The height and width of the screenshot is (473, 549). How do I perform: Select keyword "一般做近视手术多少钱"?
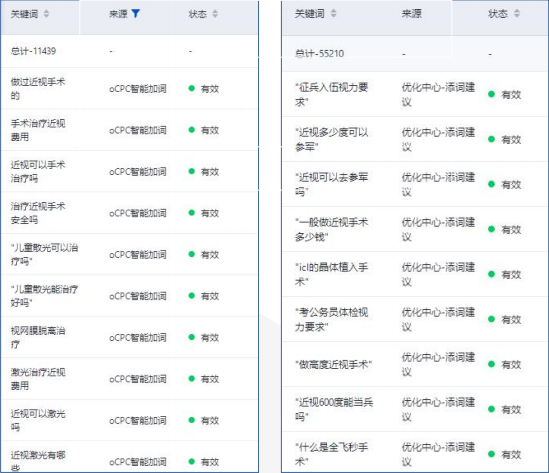click(x=331, y=230)
